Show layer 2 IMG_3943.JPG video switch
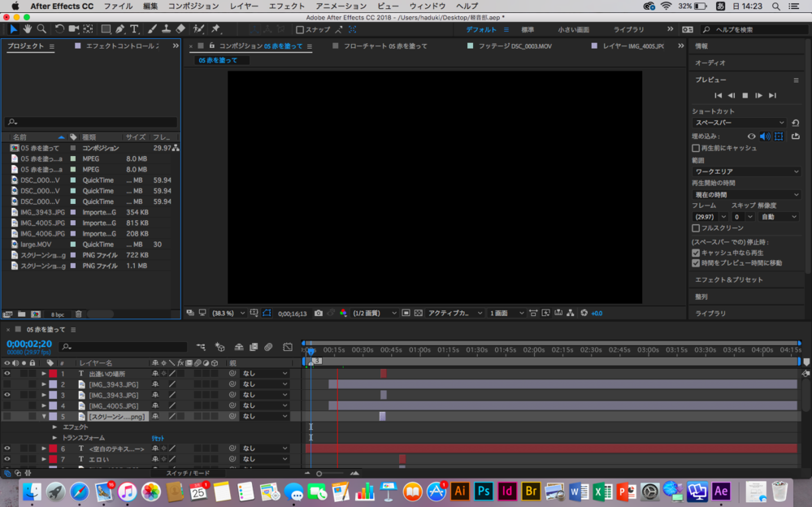Image resolution: width=812 pixels, height=507 pixels. pos(7,384)
